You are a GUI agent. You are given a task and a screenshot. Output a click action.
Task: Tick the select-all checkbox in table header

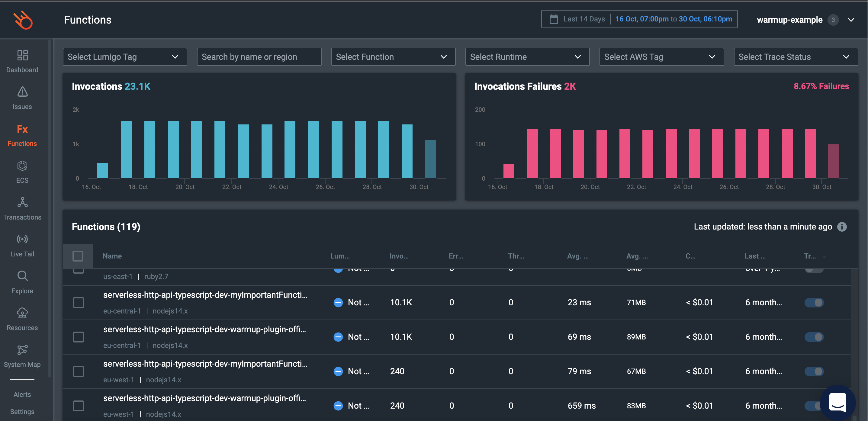point(78,256)
